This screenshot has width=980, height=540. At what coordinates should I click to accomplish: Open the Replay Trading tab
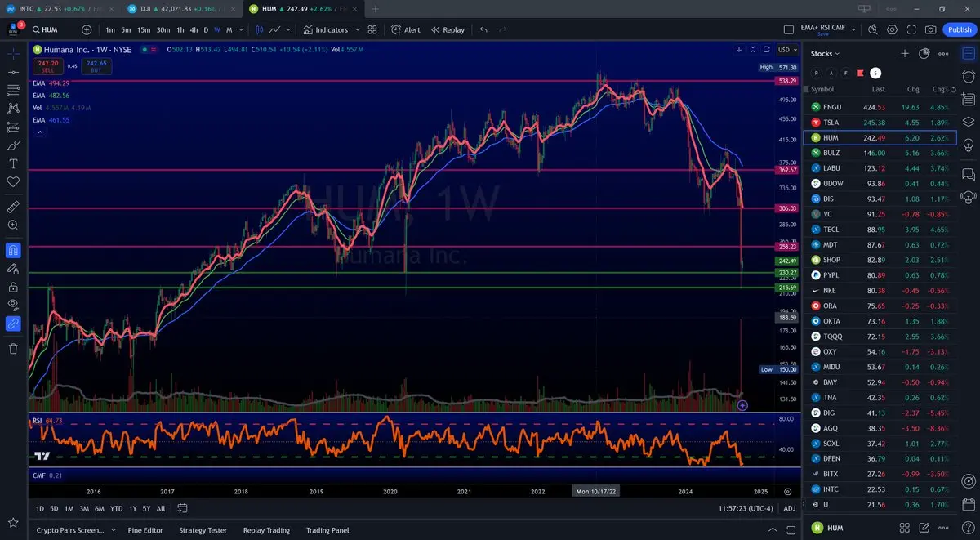266,530
